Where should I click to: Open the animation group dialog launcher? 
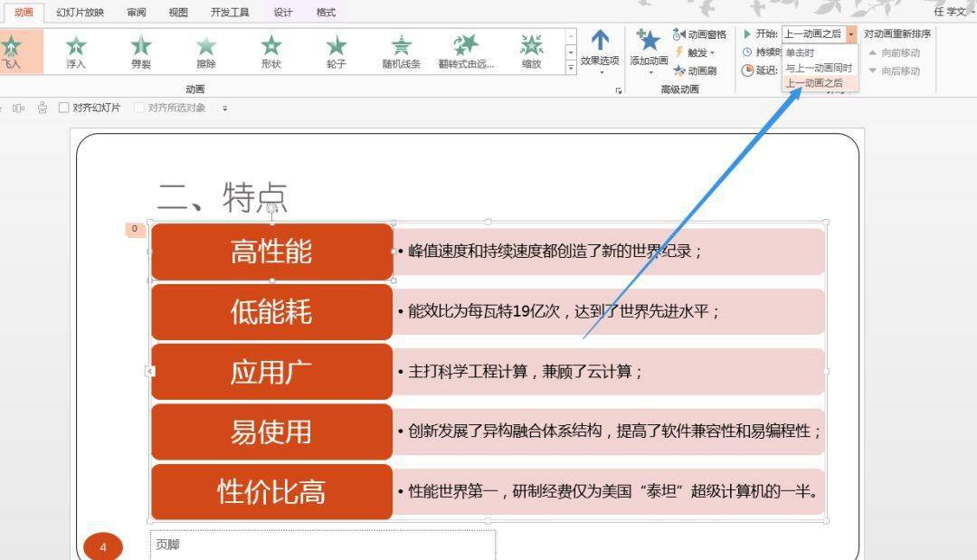click(x=618, y=91)
